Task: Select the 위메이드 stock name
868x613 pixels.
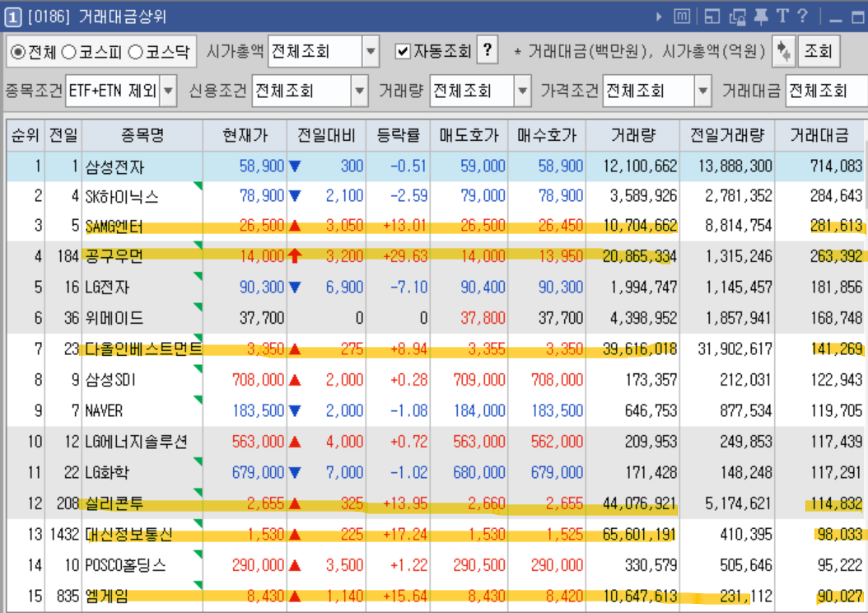Action: 114,318
